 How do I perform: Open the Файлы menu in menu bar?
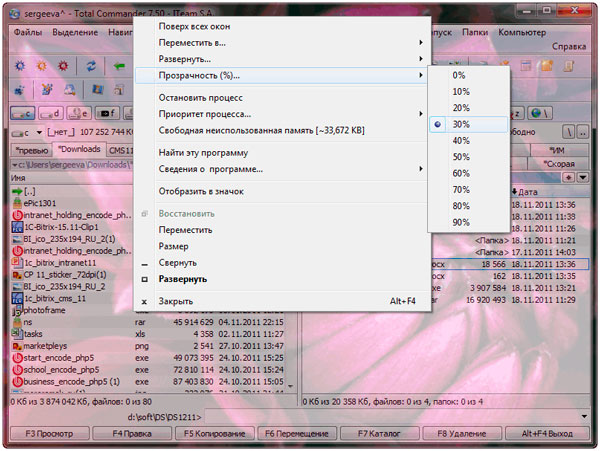(x=28, y=32)
